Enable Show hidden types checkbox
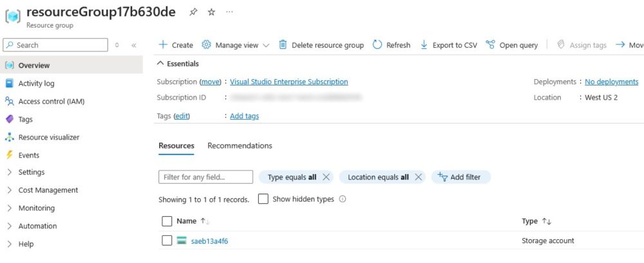The image size is (644, 263). tap(263, 199)
